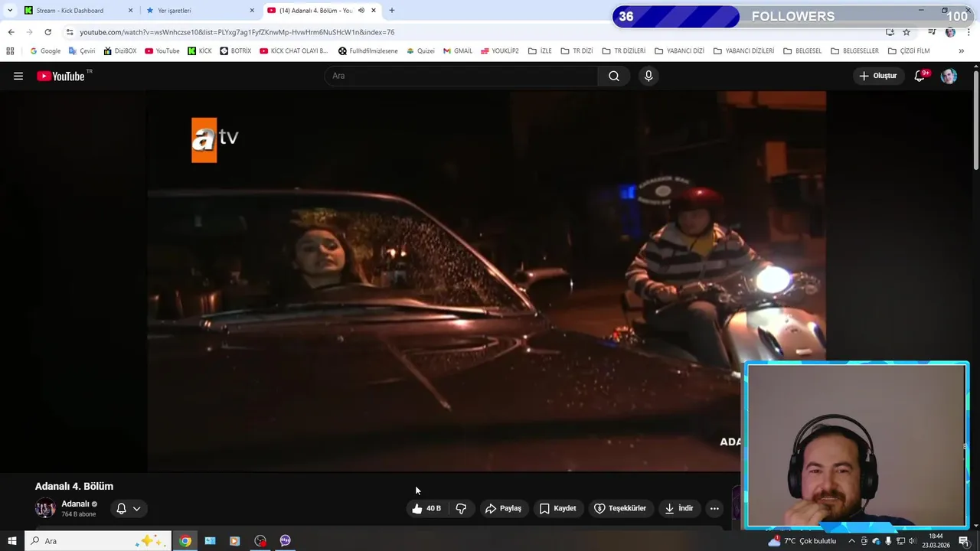Open YABANCI DİZİLERİ bookmark folder
The width and height of the screenshot is (980, 551).
point(743,51)
